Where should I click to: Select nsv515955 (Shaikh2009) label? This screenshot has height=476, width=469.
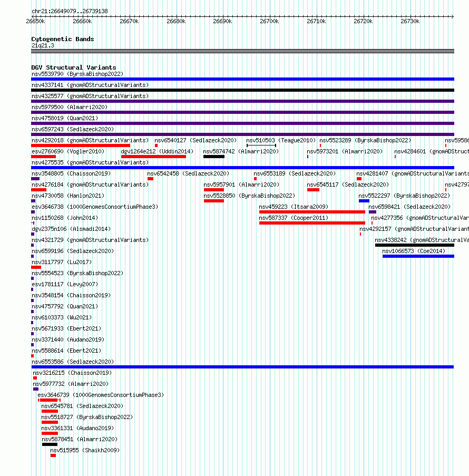coord(85,450)
